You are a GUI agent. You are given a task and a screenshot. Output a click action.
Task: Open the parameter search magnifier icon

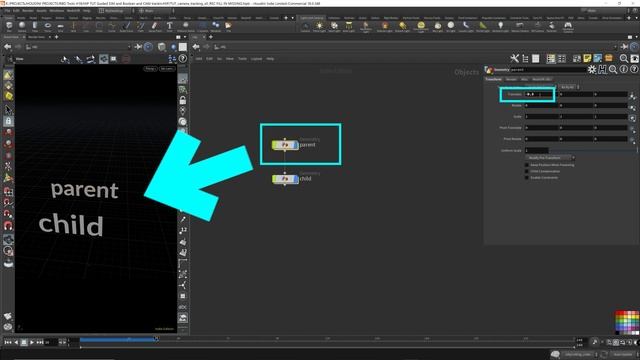pos(613,70)
